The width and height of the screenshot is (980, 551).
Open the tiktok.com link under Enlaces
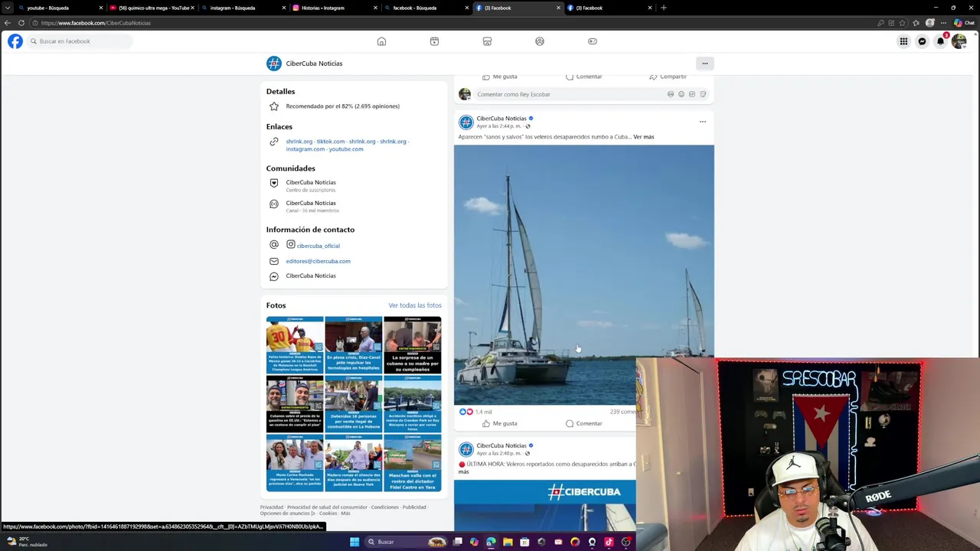click(331, 142)
